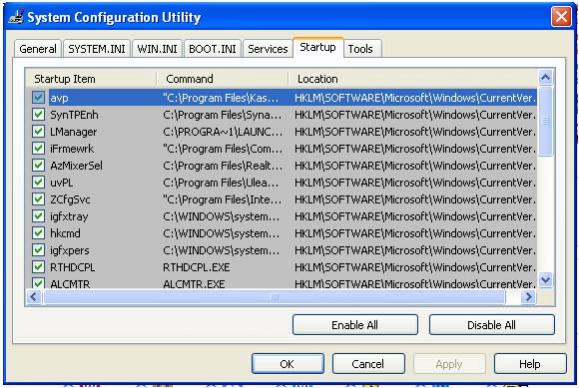Click the vertical scrollbar down arrow
579x388 pixels.
545,280
